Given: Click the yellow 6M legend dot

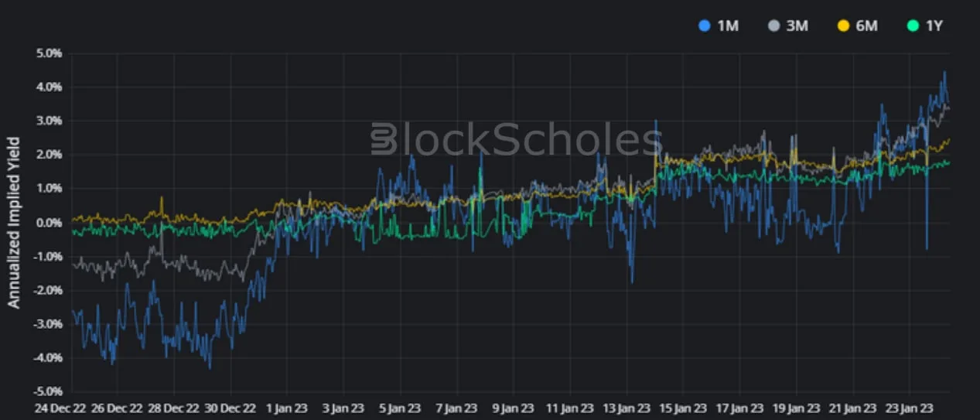Looking at the screenshot, I should [842, 26].
